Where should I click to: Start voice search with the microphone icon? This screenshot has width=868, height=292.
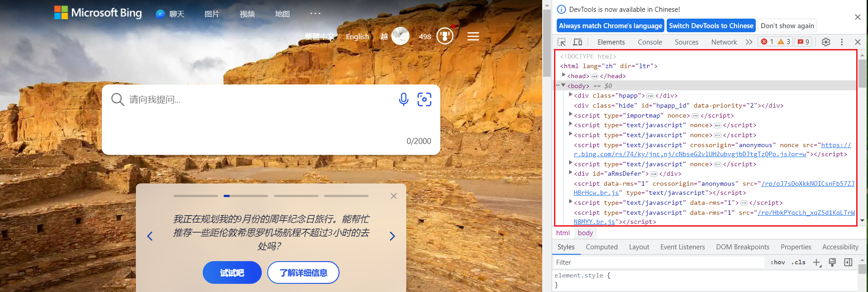click(404, 99)
